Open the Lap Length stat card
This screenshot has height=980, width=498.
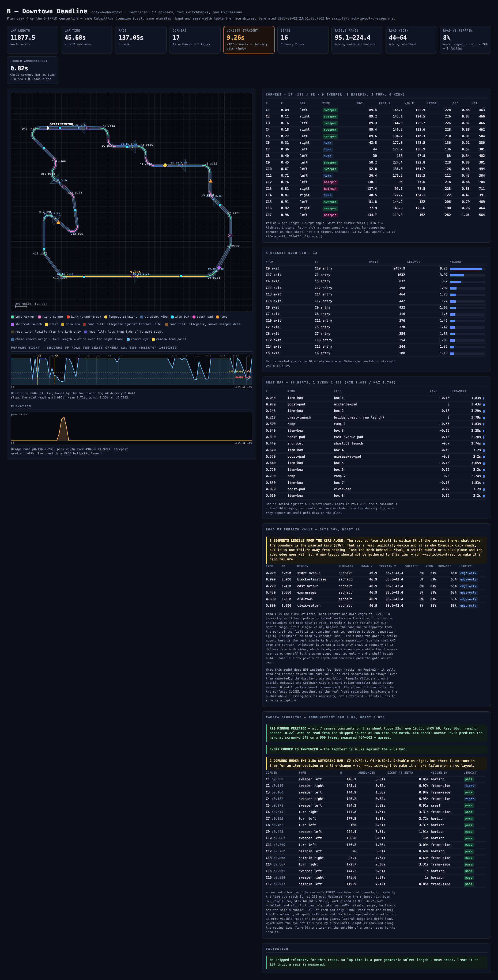[33, 40]
